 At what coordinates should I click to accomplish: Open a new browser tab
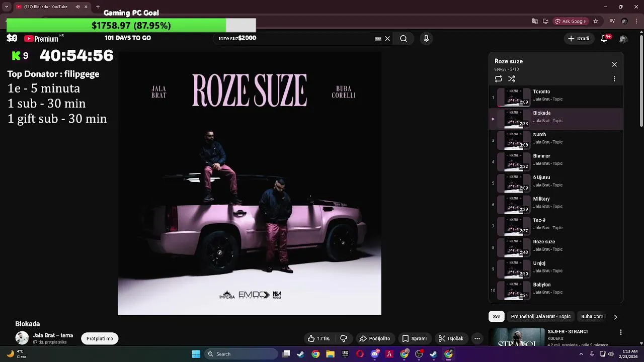[x=98, y=7]
